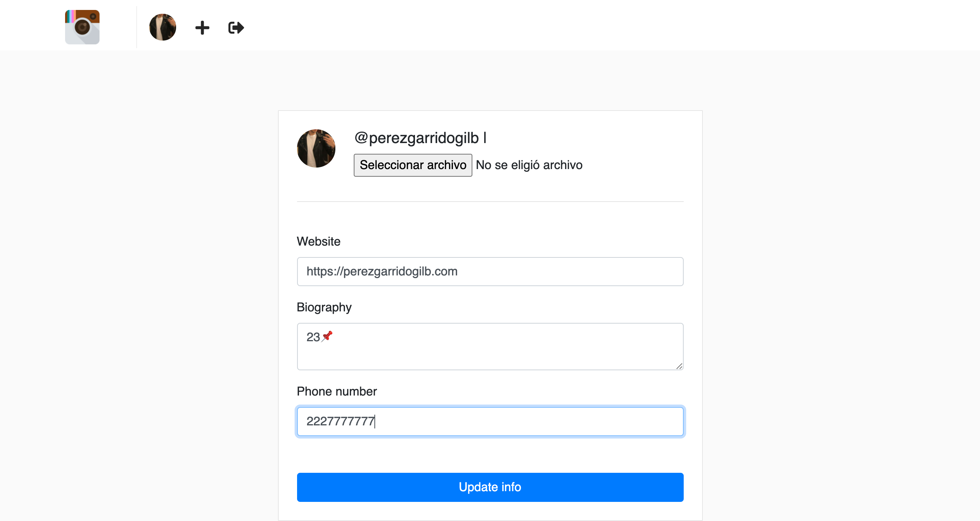Click the navbar profile avatar icon

click(162, 27)
